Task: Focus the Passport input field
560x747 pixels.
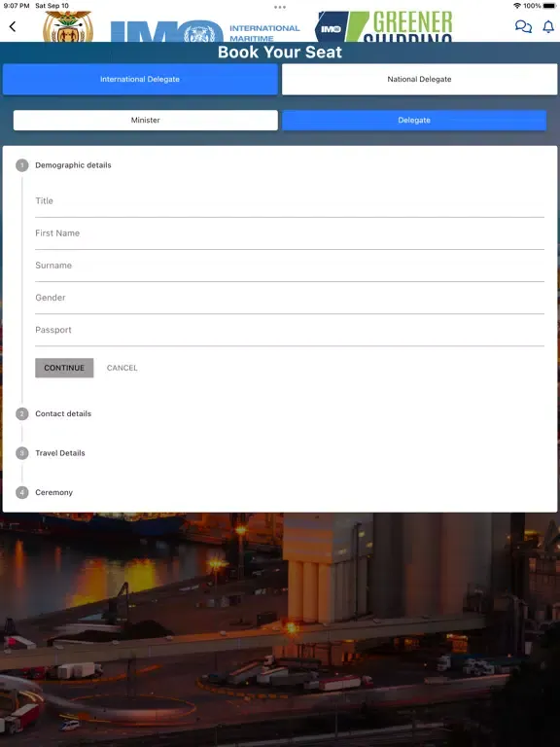Action: 290,331
